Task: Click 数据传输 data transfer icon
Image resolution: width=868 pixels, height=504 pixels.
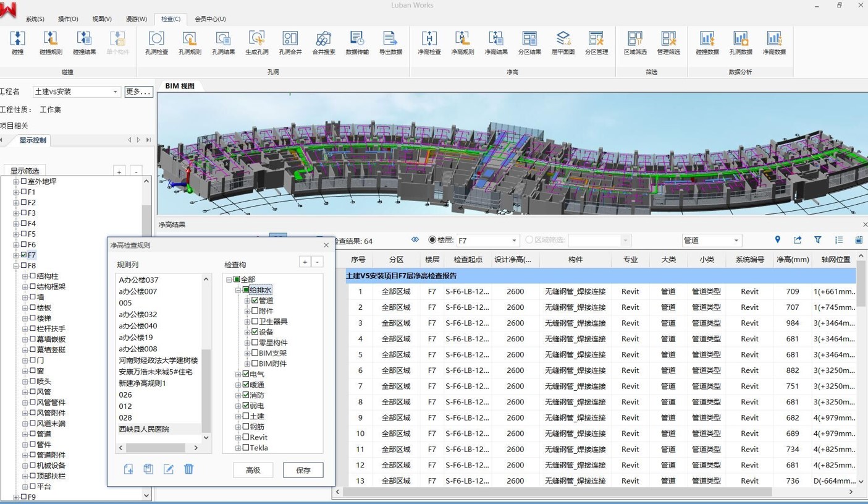Action: click(x=356, y=43)
